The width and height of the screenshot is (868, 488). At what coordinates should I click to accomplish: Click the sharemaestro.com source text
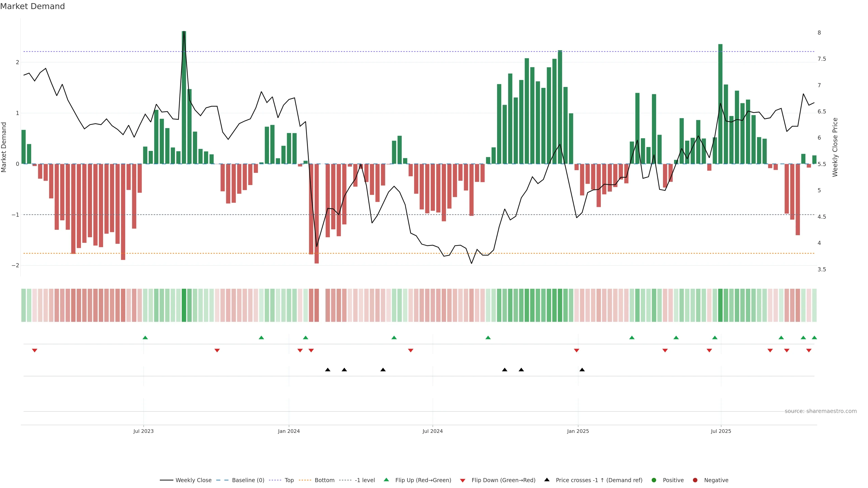click(821, 411)
